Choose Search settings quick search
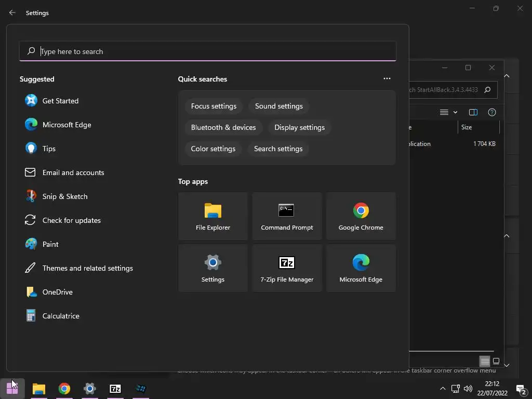532x399 pixels. tap(278, 149)
